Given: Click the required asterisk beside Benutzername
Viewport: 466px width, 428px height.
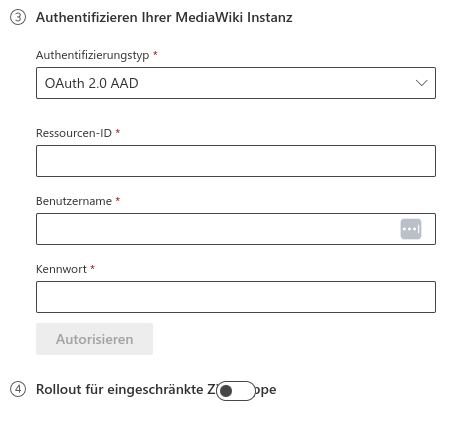Looking at the screenshot, I should coord(118,200).
